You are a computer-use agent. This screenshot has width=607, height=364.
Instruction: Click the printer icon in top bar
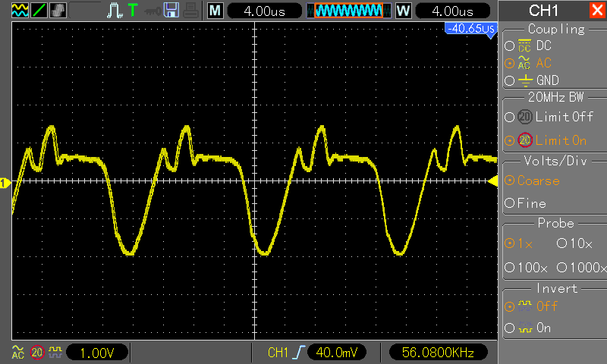pos(190,11)
